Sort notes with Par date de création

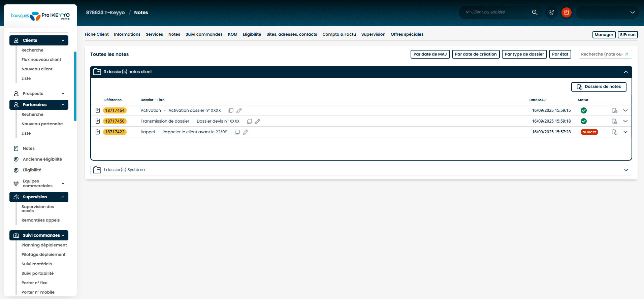[476, 54]
